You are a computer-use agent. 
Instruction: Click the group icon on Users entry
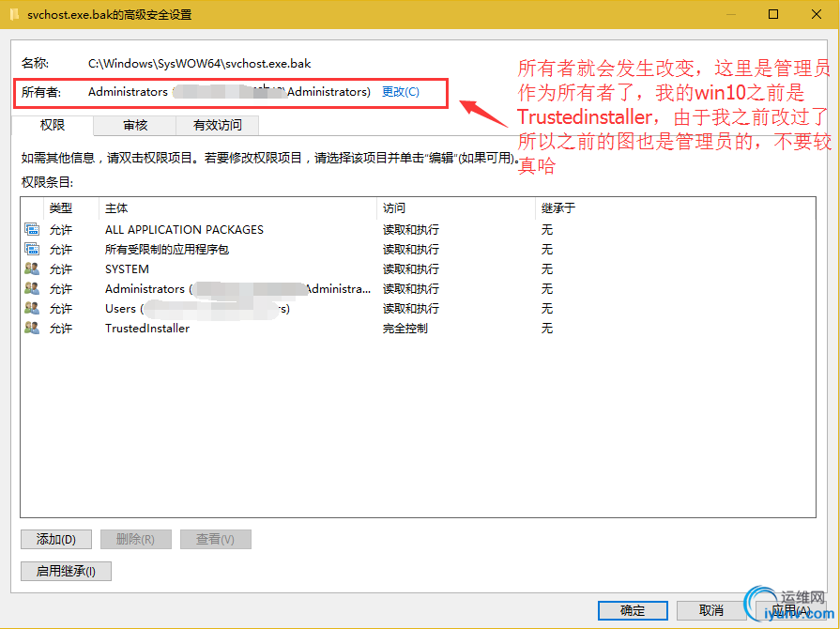[32, 309]
